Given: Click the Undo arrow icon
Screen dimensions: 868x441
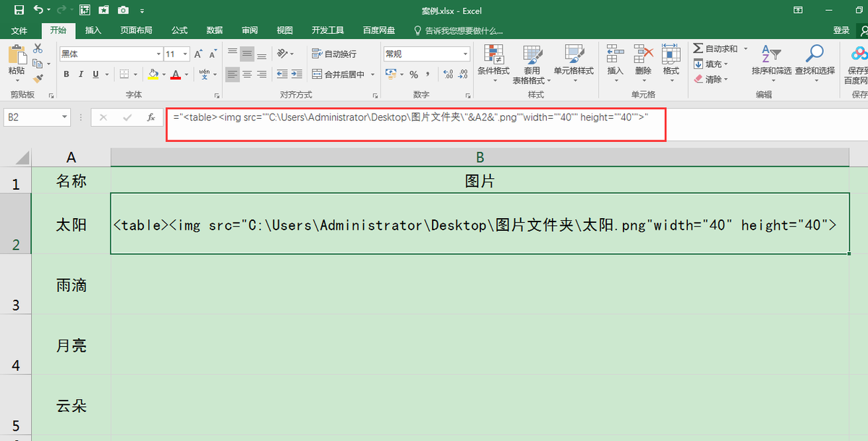Looking at the screenshot, I should (37, 10).
